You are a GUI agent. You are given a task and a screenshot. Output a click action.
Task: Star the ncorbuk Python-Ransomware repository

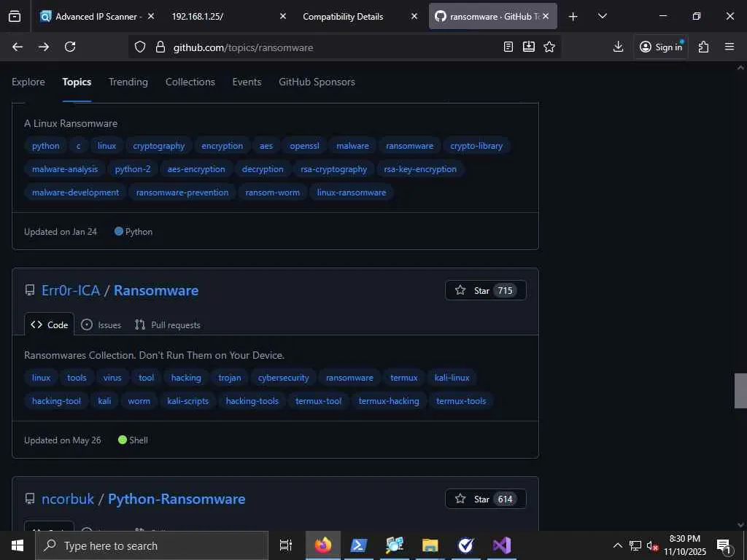click(x=485, y=499)
